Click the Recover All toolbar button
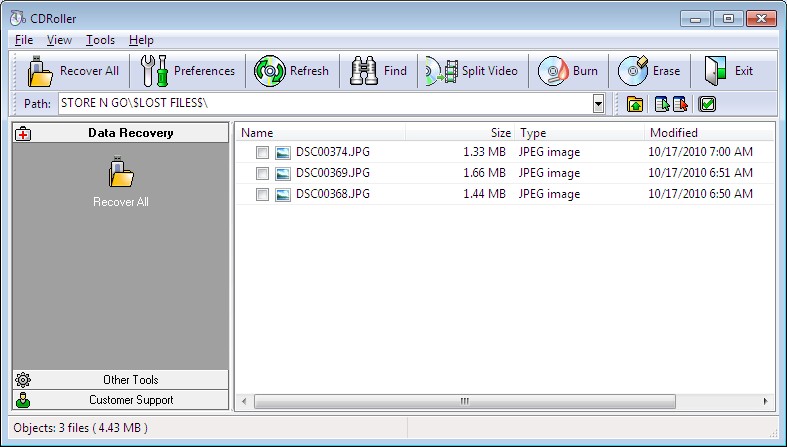Viewport: 787px width, 447px height. [x=73, y=71]
